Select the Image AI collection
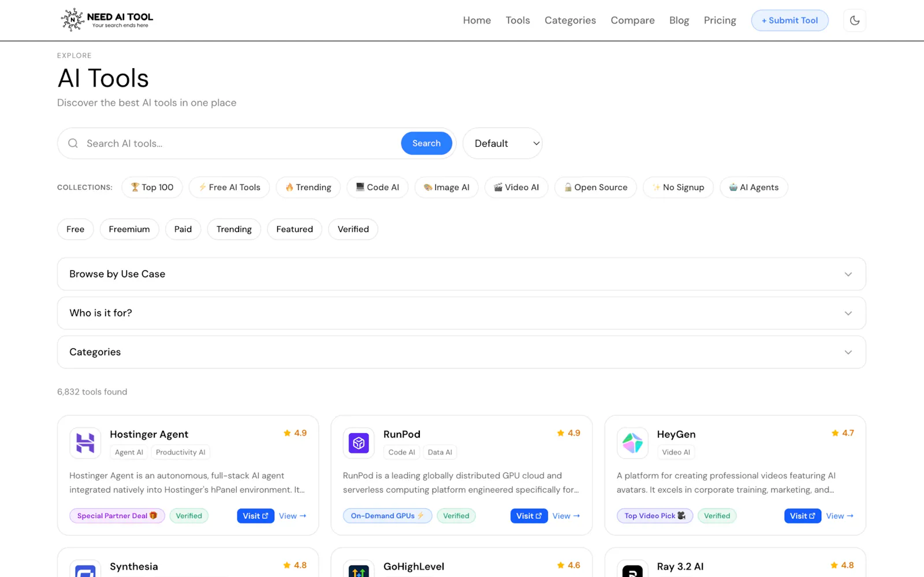 [x=446, y=187]
